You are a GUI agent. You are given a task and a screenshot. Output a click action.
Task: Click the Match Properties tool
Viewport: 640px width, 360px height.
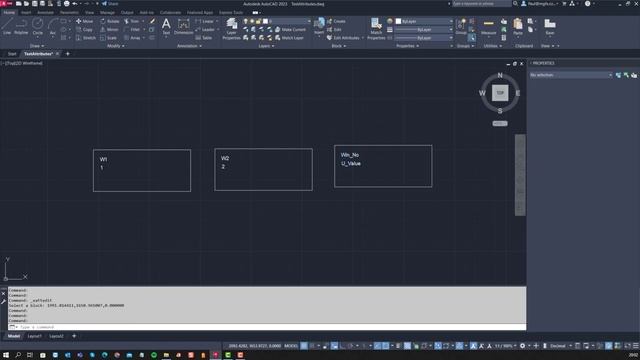click(376, 29)
